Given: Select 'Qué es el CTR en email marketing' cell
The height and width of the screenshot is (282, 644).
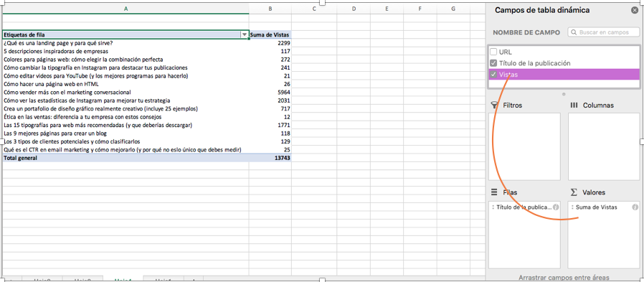Looking at the screenshot, I should (x=126, y=150).
